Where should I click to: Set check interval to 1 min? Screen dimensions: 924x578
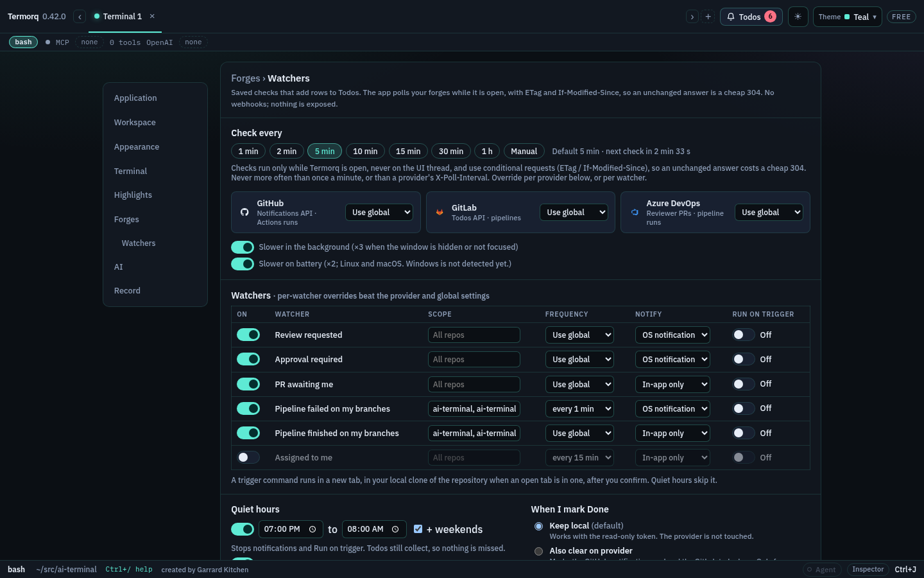coord(248,152)
